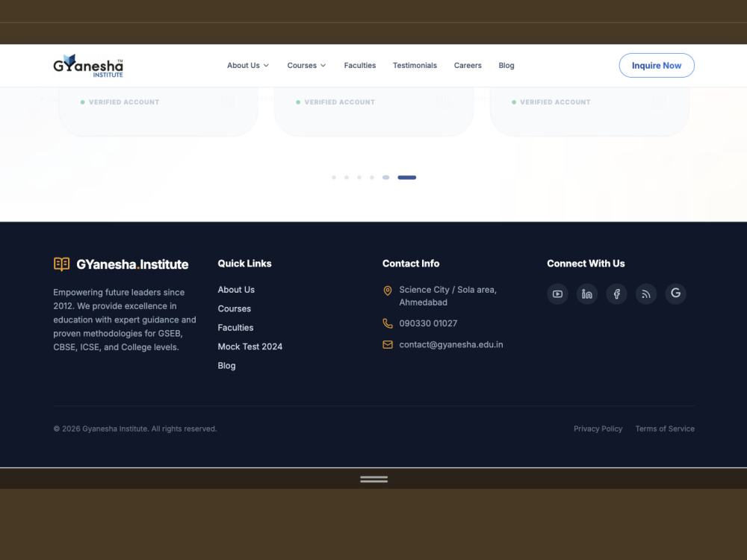Click the GYanesha.Institute footer title
The height and width of the screenshot is (560, 747).
pyautogui.click(x=132, y=264)
